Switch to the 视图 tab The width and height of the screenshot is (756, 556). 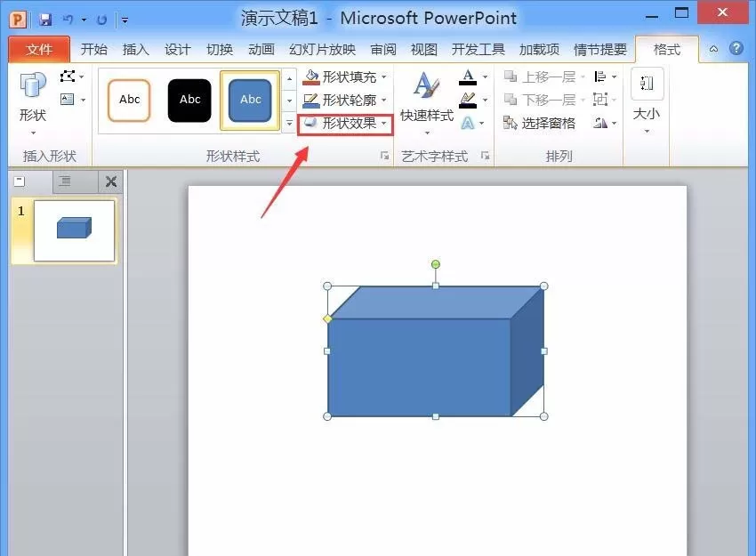(x=424, y=49)
